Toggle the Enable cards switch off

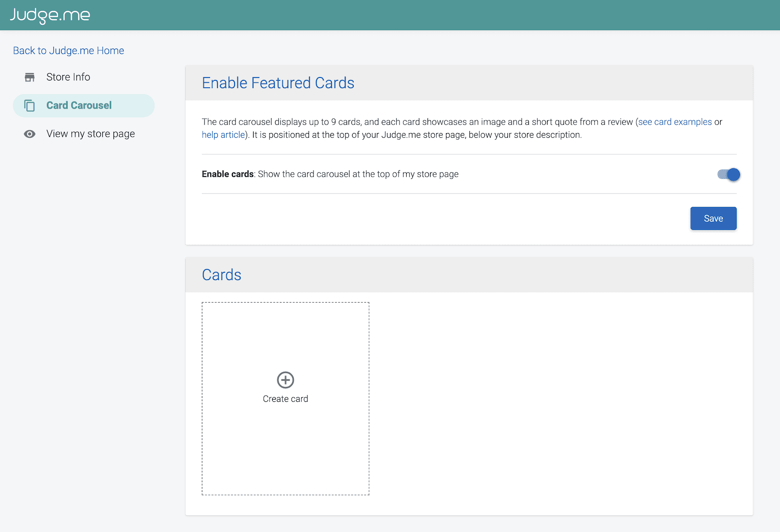click(729, 174)
